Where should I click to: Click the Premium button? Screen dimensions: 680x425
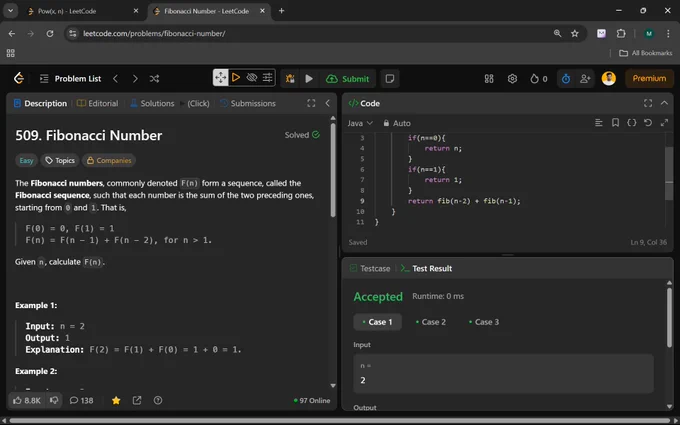tap(649, 78)
